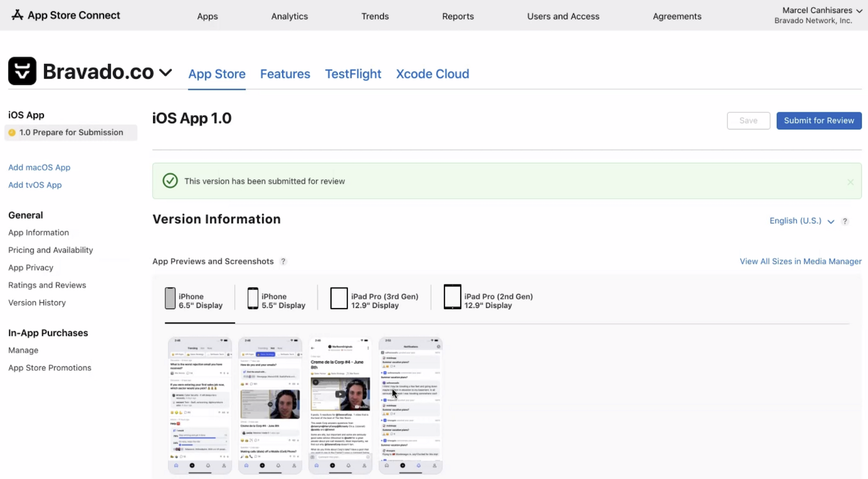868x479 pixels.
Task: Select the first trending feed screenshot thumbnail
Action: 200,406
